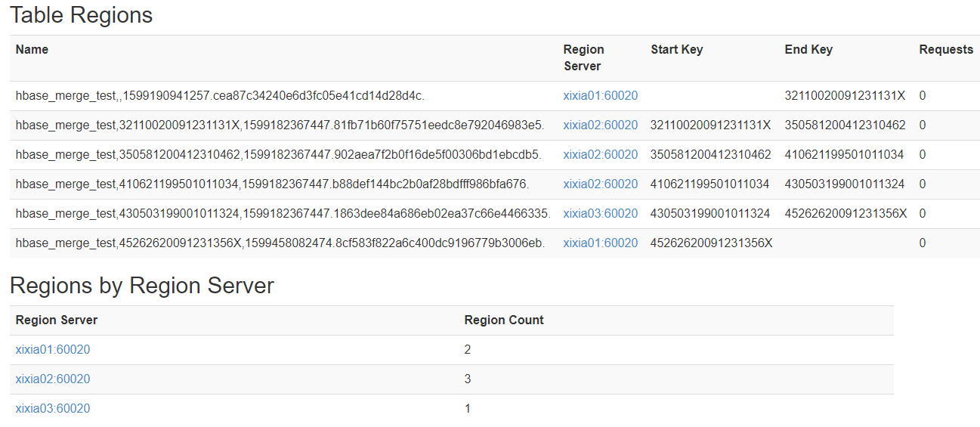980x427 pixels.
Task: Click the Name column header
Action: point(32,50)
